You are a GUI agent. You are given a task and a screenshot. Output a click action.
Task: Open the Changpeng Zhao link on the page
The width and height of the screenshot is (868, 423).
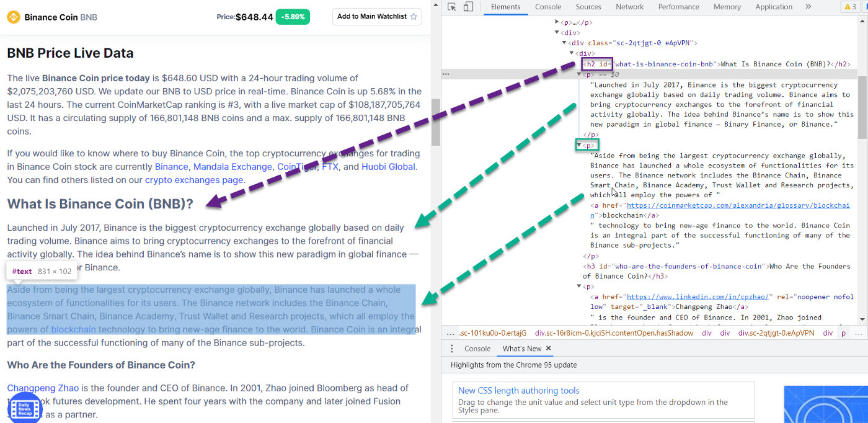43,388
